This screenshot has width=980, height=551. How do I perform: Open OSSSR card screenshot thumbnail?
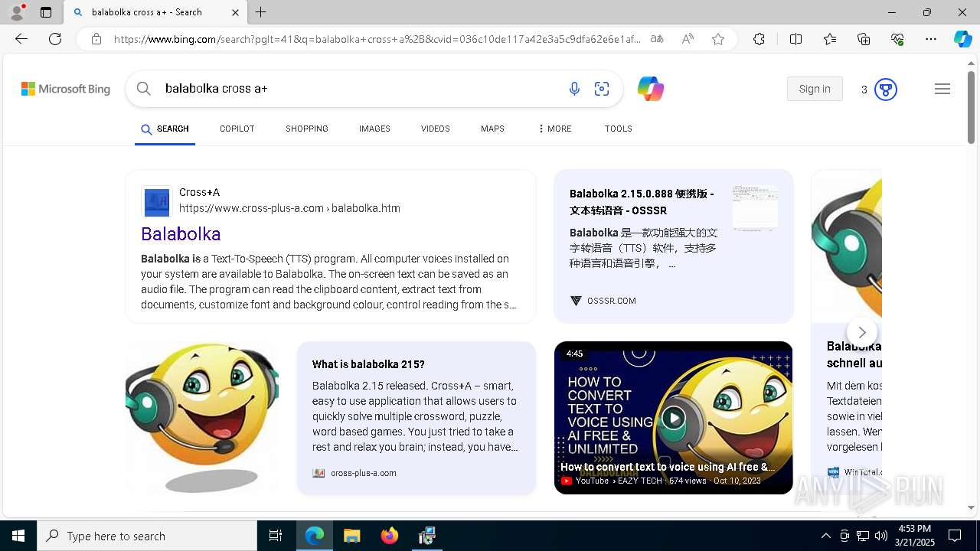755,207
